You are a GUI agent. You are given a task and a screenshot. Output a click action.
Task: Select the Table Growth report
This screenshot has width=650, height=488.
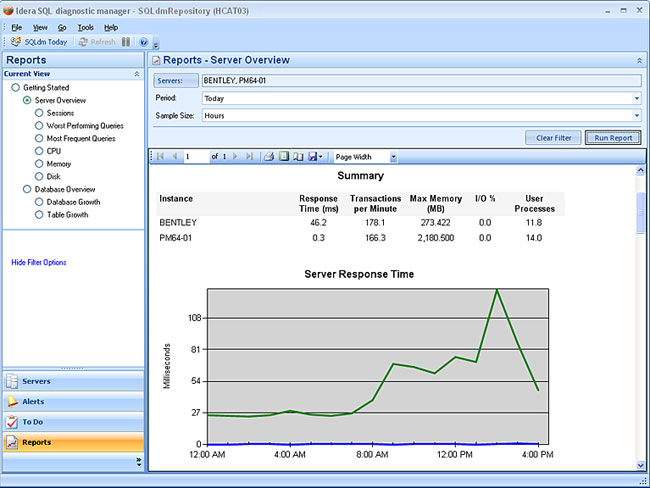39,214
